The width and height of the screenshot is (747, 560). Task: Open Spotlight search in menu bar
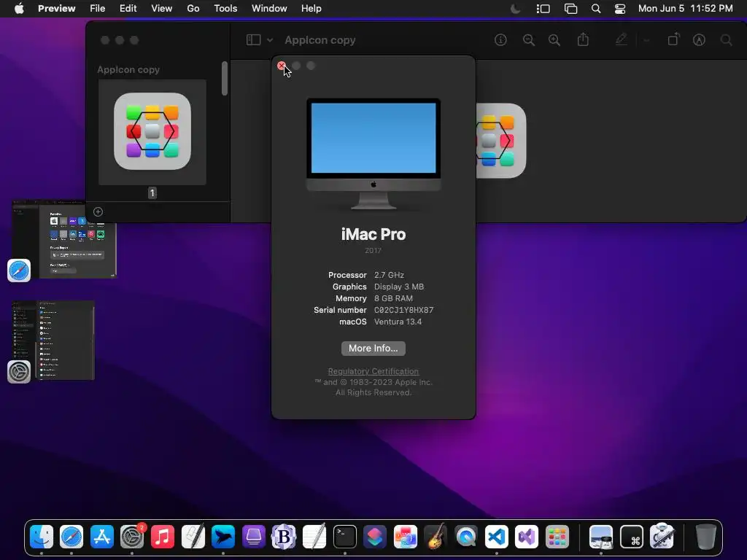click(595, 9)
